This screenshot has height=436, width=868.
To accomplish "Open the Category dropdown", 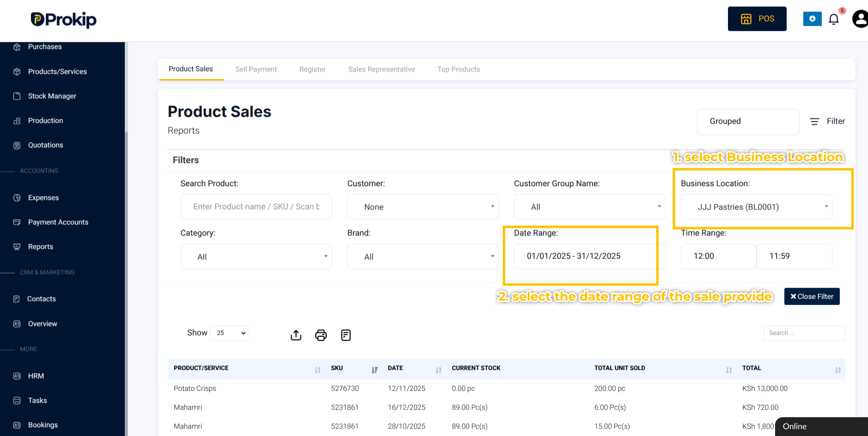I will click(x=256, y=257).
